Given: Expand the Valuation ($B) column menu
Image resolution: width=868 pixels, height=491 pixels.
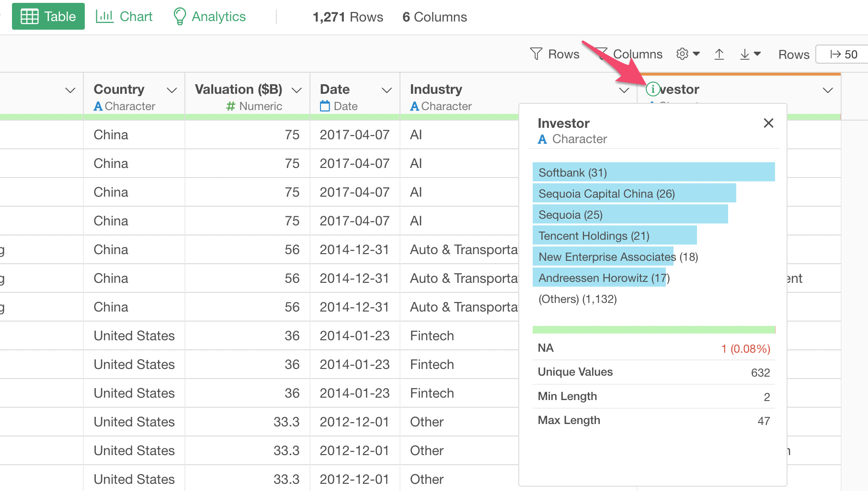Looking at the screenshot, I should (297, 90).
